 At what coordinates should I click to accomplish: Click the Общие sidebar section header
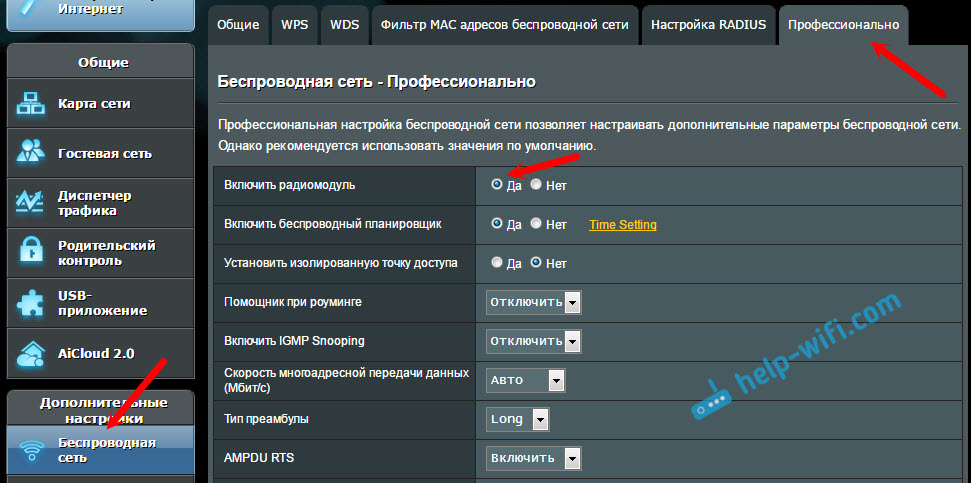[103, 63]
